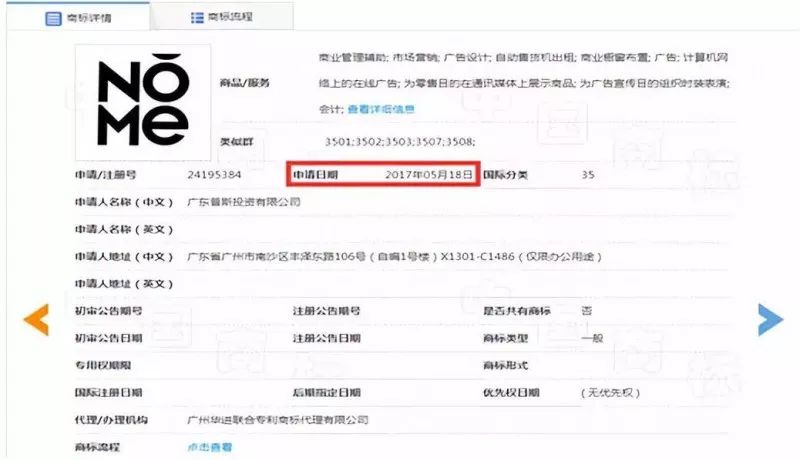800x460 pixels.
Task: Open the 查看详细信息 link
Action: click(380, 109)
